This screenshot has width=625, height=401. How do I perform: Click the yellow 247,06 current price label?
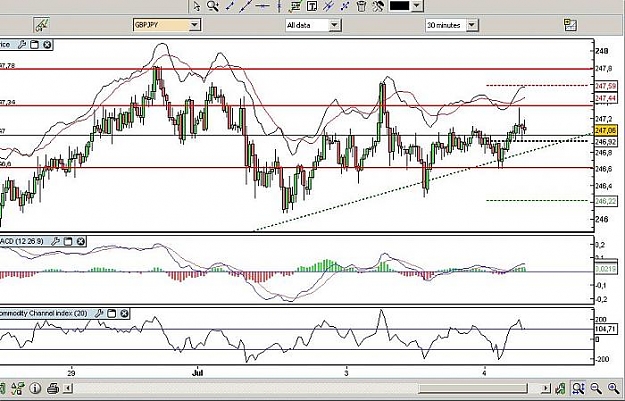point(606,130)
